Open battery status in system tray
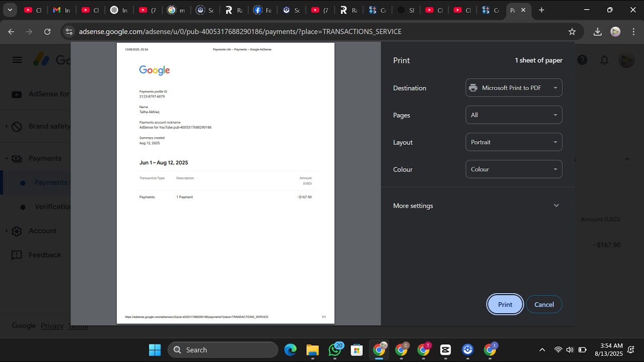The image size is (644, 362). point(583,350)
